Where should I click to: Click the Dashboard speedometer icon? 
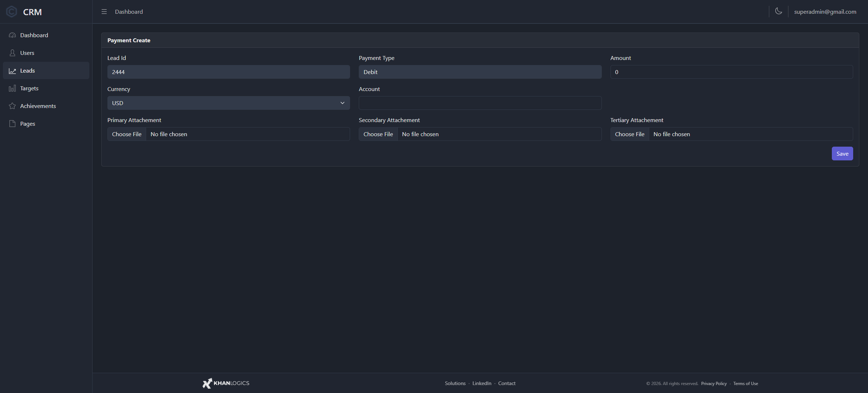12,35
